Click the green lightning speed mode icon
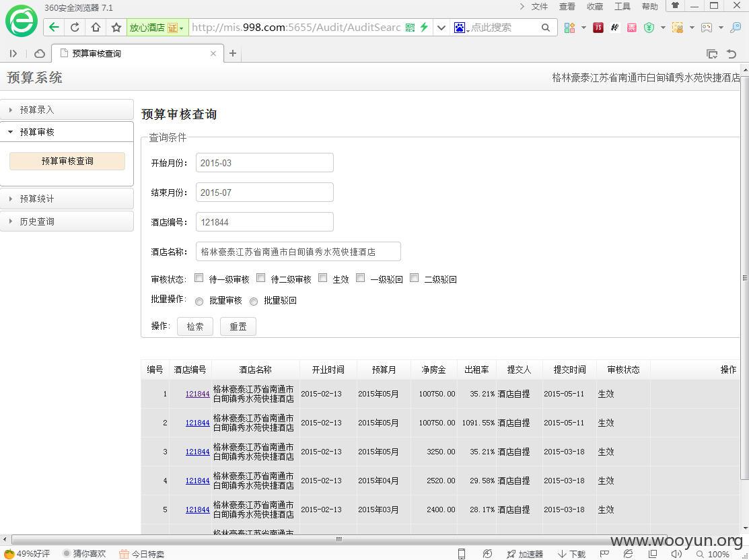The image size is (749, 560). [424, 27]
